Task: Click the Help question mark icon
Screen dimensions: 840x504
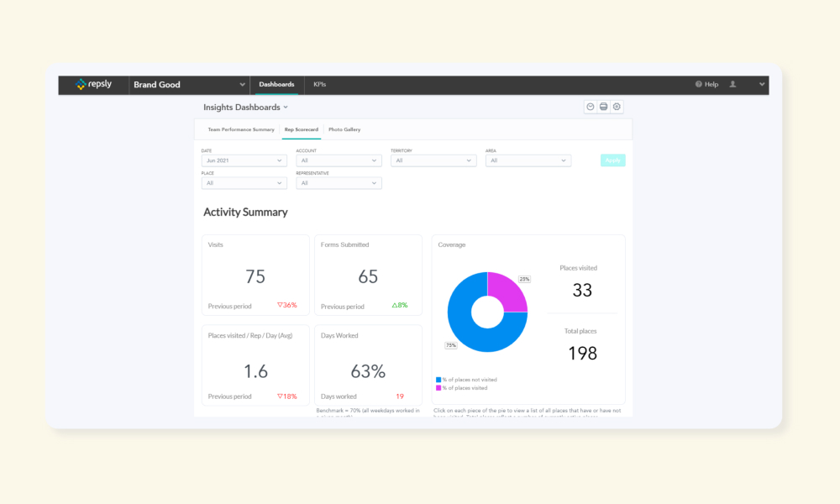Action: (699, 84)
